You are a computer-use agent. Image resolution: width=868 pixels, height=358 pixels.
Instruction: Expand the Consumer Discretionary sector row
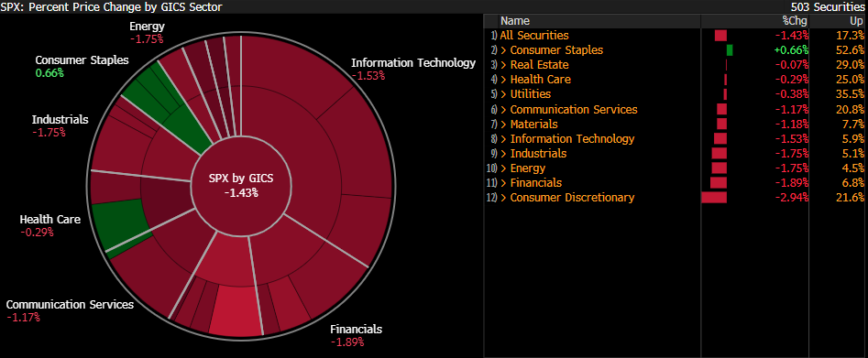[x=503, y=198]
